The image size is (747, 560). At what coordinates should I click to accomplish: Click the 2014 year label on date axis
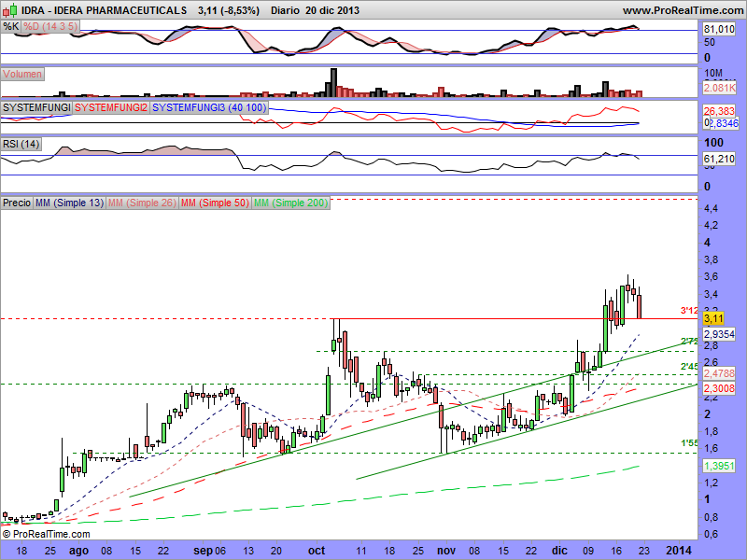point(679,551)
